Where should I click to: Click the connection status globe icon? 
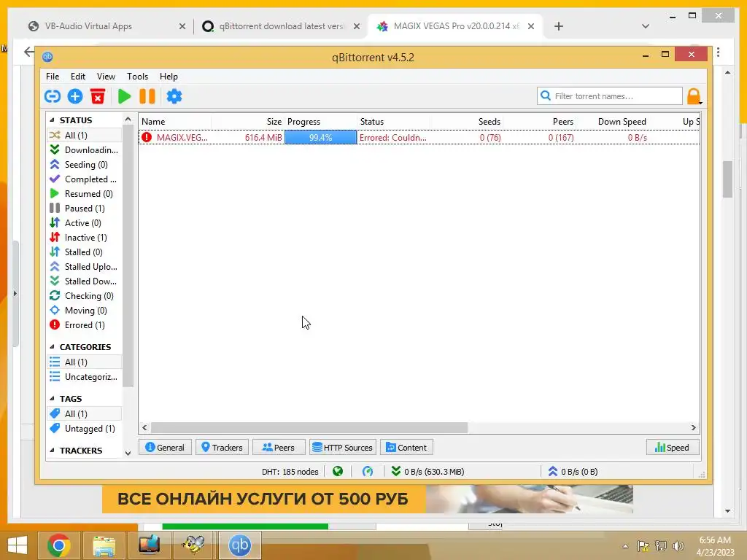point(338,472)
